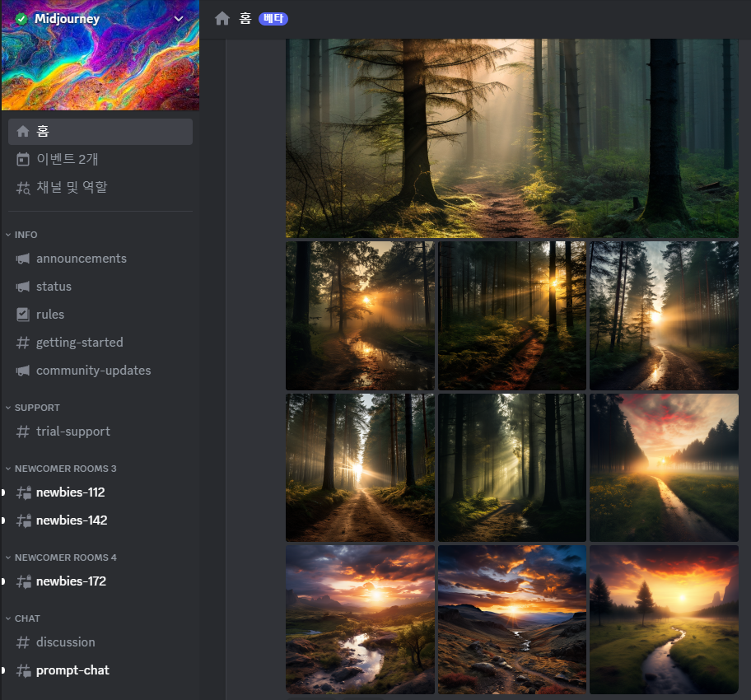Open bottom right meadow stream sunset image

point(664,619)
